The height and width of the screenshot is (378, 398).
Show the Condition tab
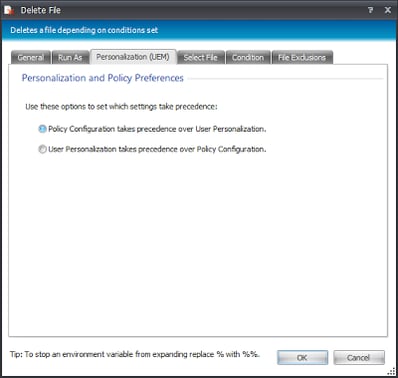(x=248, y=58)
